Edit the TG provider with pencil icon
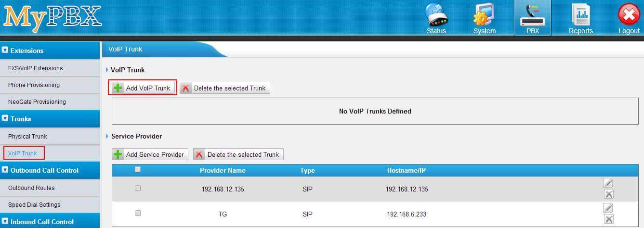The height and width of the screenshot is (228, 644). [x=608, y=208]
